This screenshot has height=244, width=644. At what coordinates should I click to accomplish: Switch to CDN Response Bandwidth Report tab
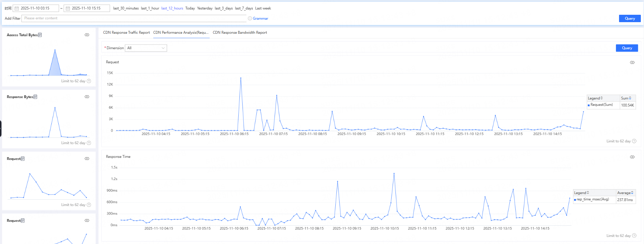(240, 32)
